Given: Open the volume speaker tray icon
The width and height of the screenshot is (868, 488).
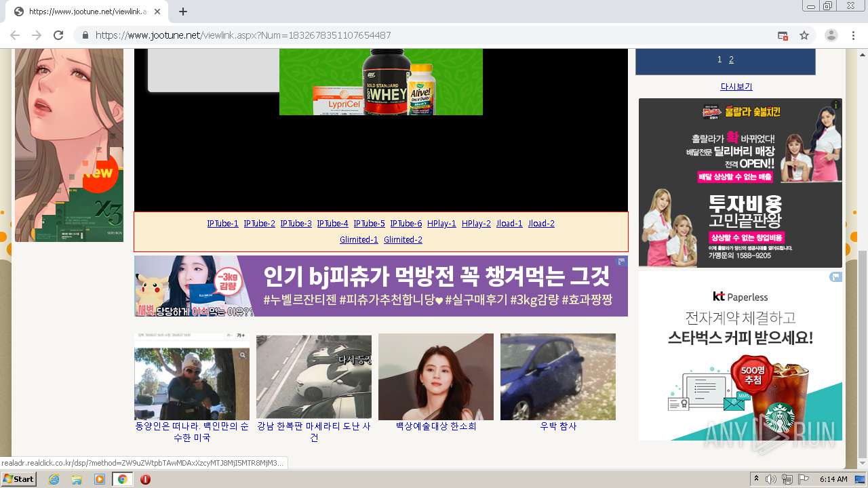Looking at the screenshot, I should 771,479.
